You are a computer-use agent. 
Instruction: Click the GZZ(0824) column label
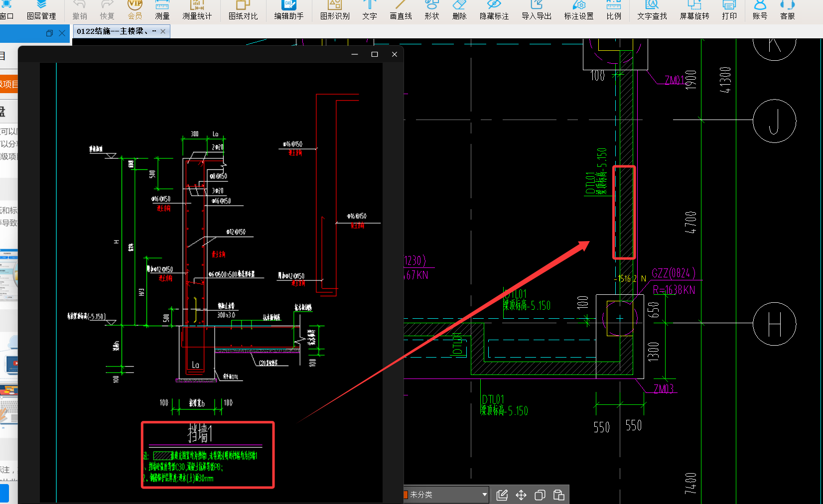pyautogui.click(x=673, y=273)
